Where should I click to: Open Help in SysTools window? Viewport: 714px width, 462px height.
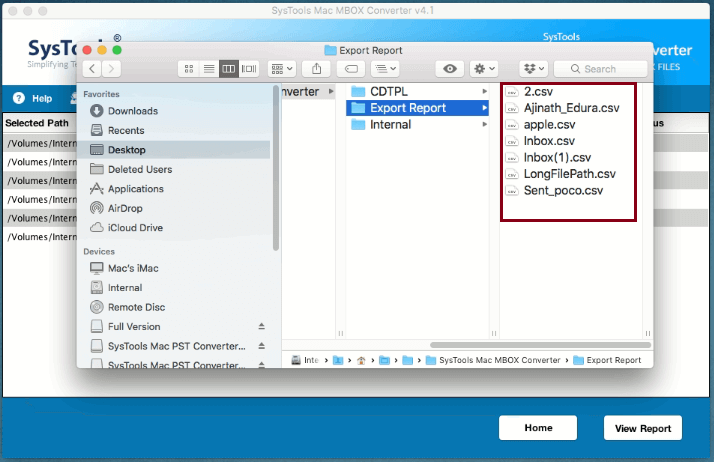33,98
